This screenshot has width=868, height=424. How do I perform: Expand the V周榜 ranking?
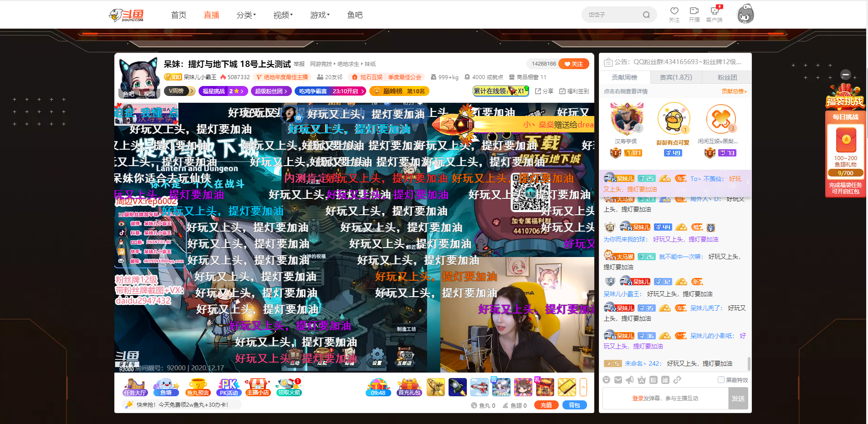[x=179, y=91]
